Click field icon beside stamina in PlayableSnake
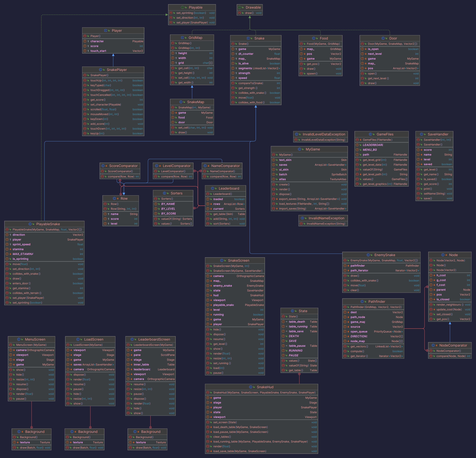The width and height of the screenshot is (476, 458). click(x=7, y=249)
